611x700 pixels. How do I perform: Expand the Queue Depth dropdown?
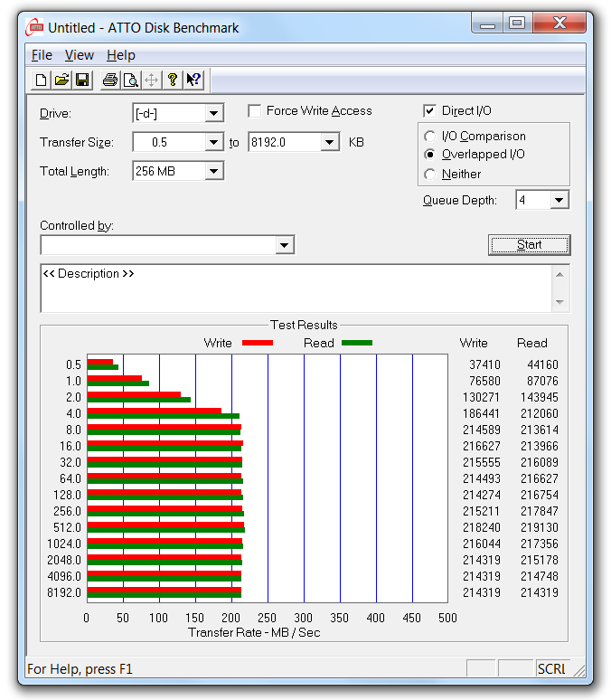tap(559, 200)
